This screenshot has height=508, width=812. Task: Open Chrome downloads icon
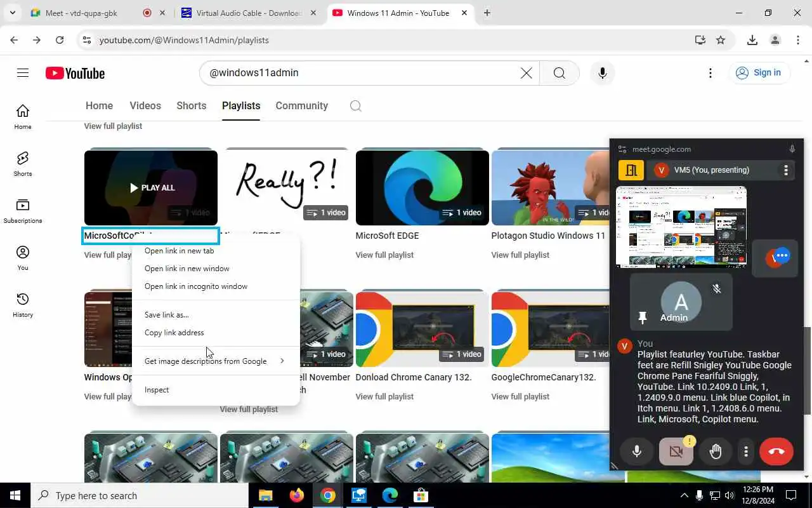752,40
